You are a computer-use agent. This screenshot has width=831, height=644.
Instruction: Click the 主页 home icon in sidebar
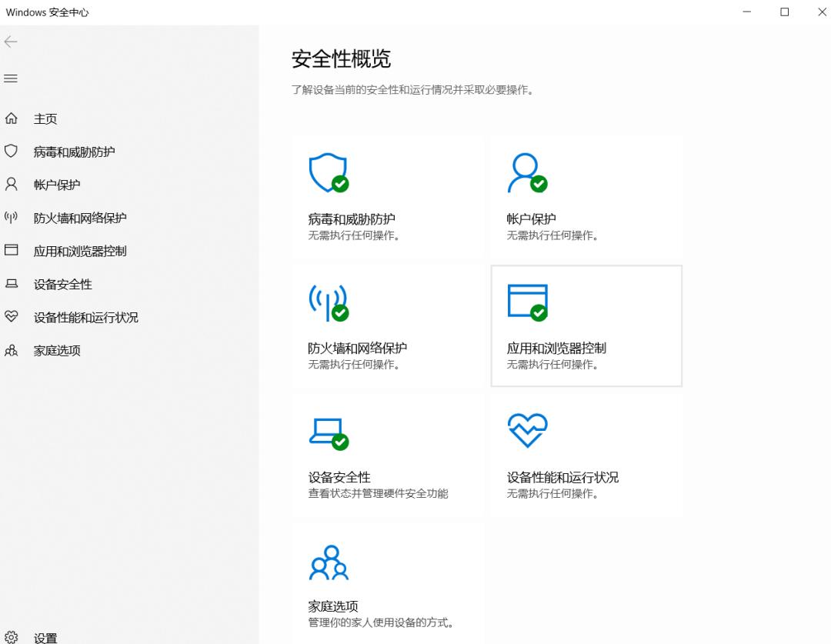[12, 118]
